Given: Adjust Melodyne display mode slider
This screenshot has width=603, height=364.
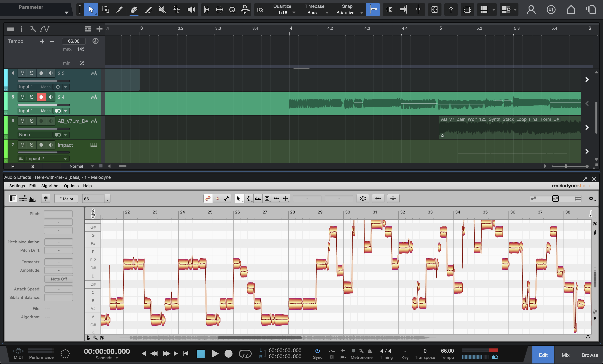Looking at the screenshot, I should [556, 198].
